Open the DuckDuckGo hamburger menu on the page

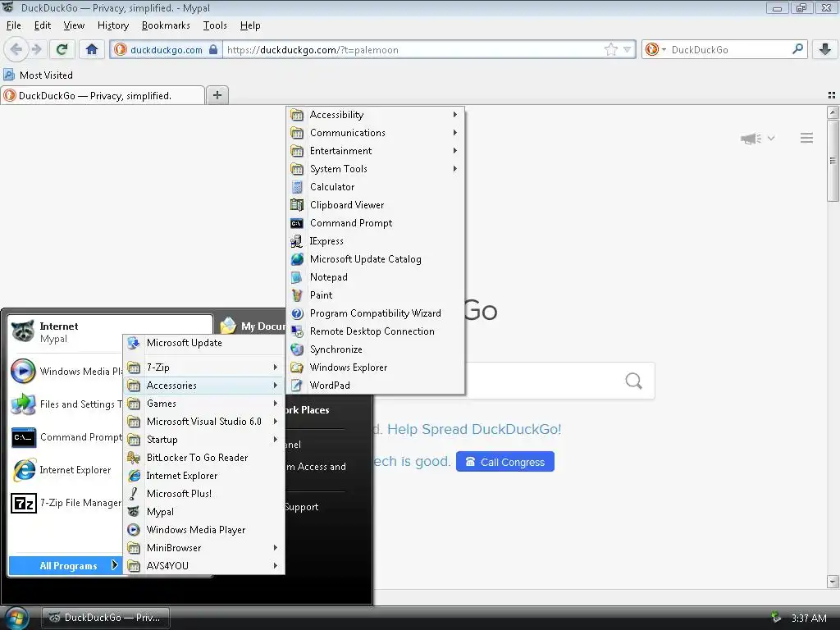tap(807, 138)
